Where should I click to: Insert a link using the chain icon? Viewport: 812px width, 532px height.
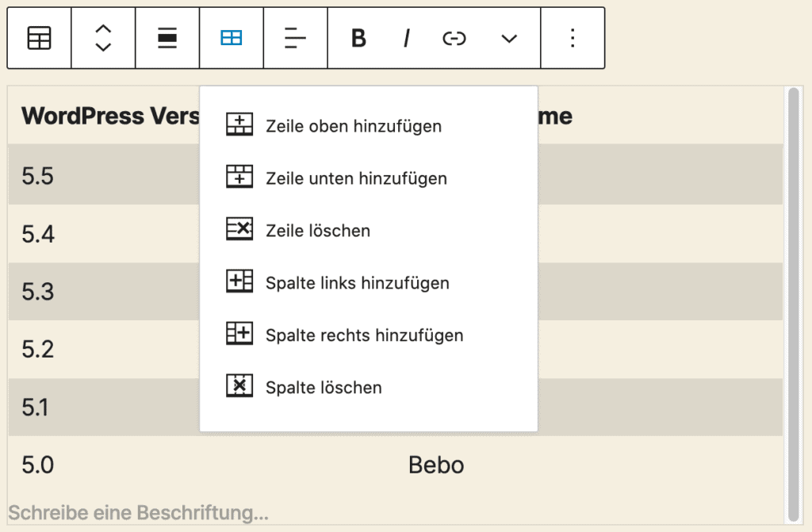click(454, 37)
